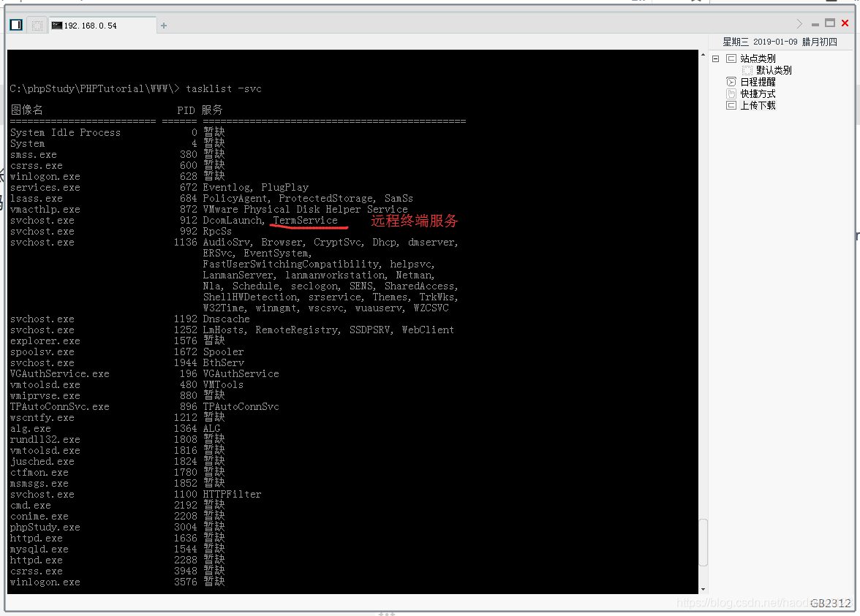Click the terminal scrollbar up arrow
This screenshot has height=616, width=860.
[x=704, y=55]
